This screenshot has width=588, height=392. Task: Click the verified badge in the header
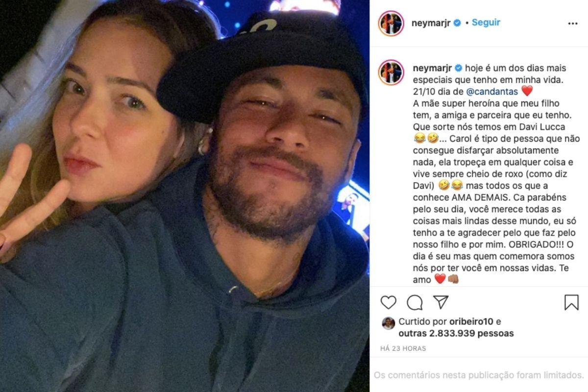tap(457, 23)
